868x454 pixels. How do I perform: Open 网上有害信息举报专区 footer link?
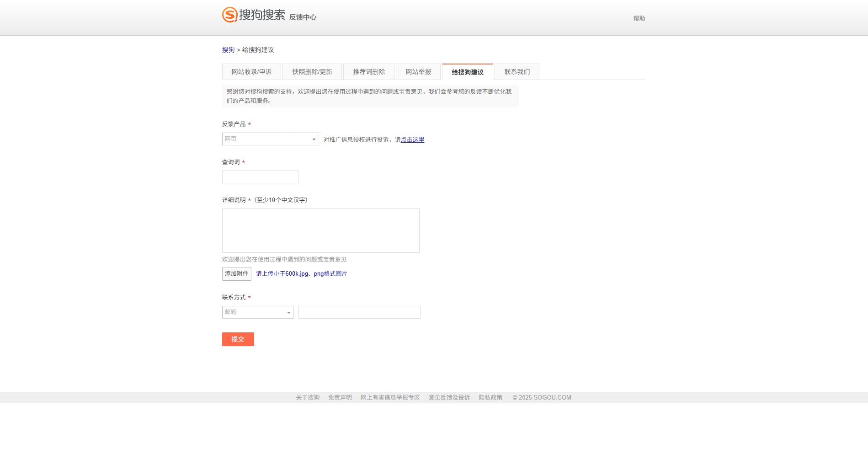pos(389,397)
